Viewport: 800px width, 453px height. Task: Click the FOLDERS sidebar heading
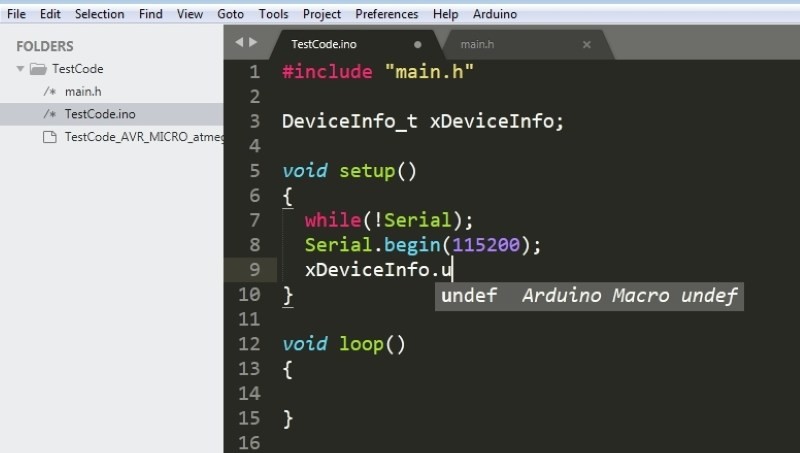tap(45, 46)
